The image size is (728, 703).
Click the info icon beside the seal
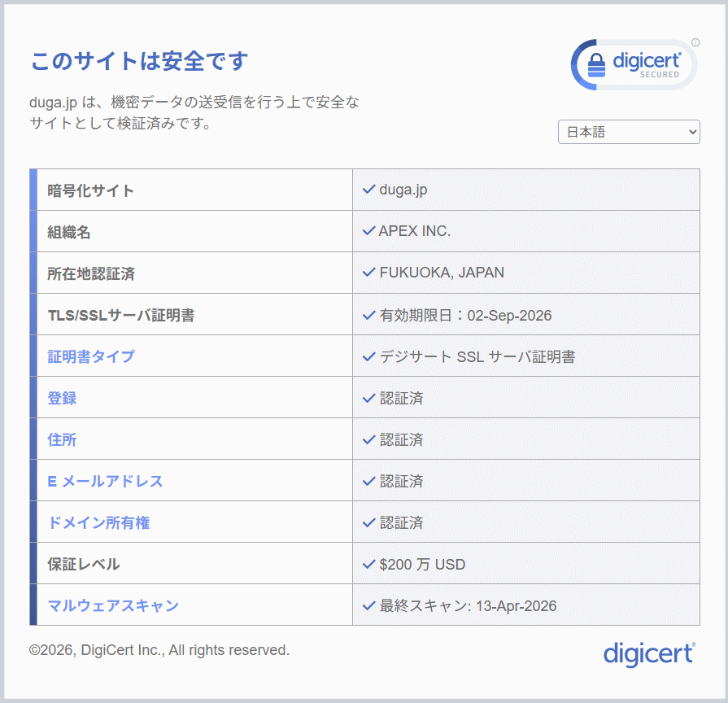click(x=695, y=42)
